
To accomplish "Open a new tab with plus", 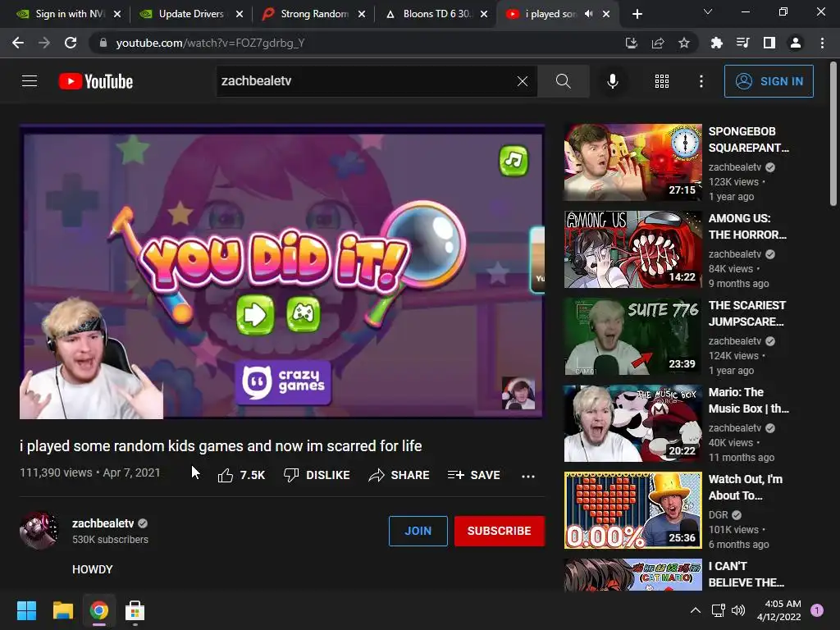I will 637,14.
